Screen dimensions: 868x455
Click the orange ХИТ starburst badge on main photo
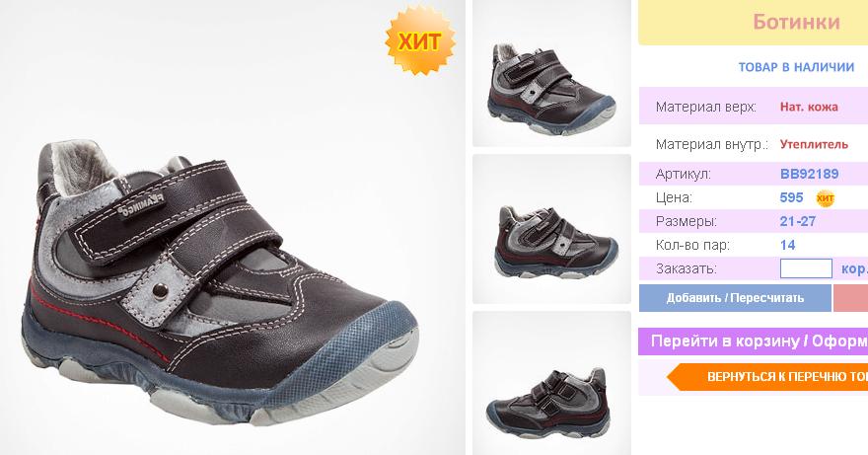[420, 39]
